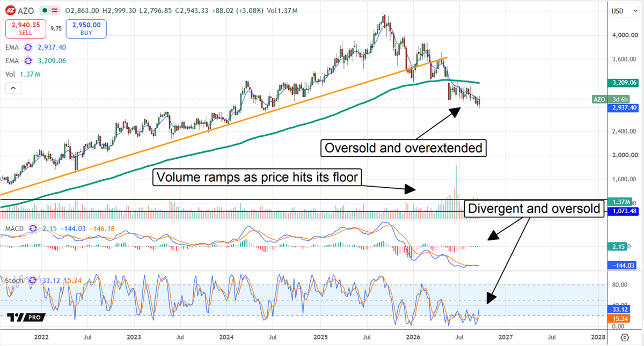Click the AZO symbol name
The height and width of the screenshot is (346, 644).
tap(26, 11)
